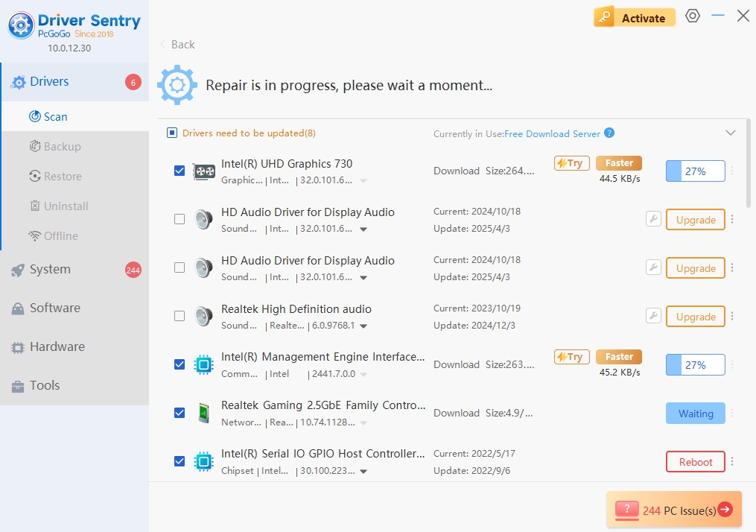The height and width of the screenshot is (532, 756).
Task: Open settings via the hexagon gear icon
Action: (x=693, y=16)
